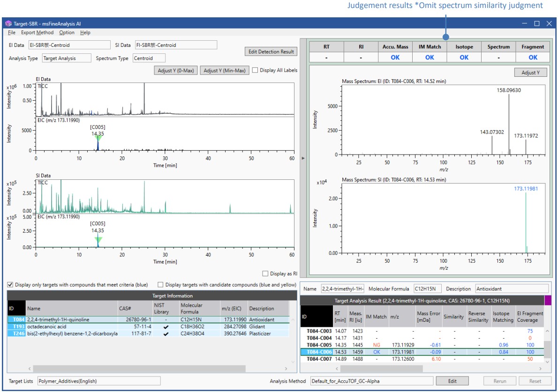The height and width of the screenshot is (392, 558).
Task: Uncheck Display only targets that meet criteria
Action: tap(10, 285)
